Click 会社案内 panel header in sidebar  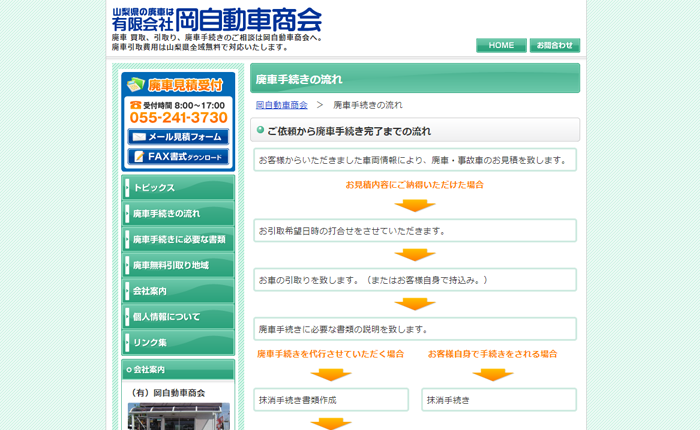tap(178, 370)
